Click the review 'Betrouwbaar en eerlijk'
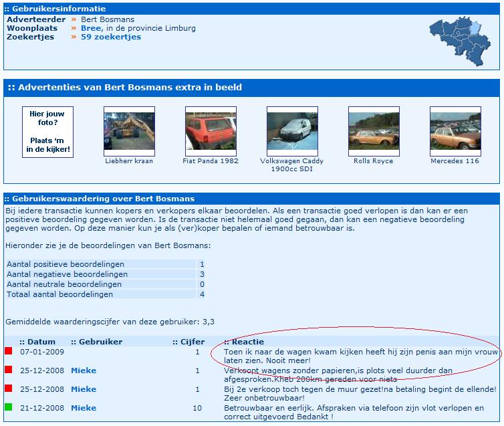Screen dimensions: 504x426 [x=354, y=412]
